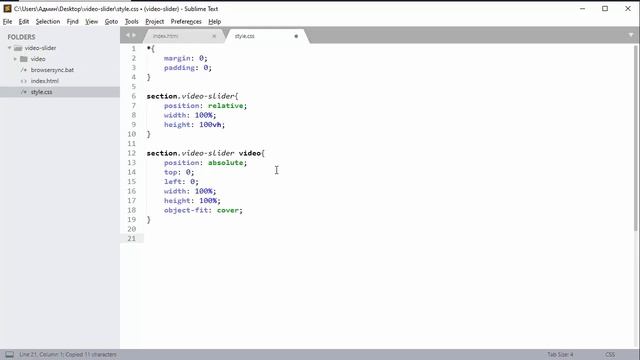Place cursor on 'padding: 0;' line
This screenshot has width=640, height=360.
188,68
